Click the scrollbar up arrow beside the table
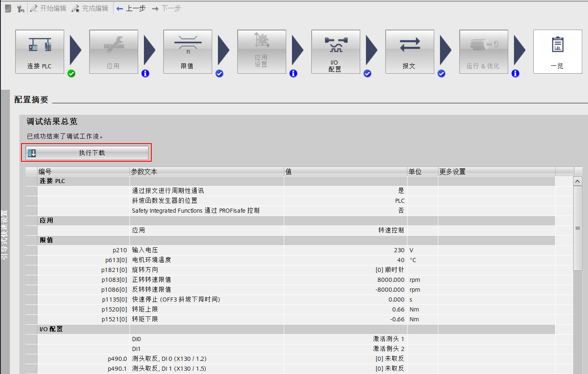The width and height of the screenshot is (588, 374). click(x=577, y=181)
